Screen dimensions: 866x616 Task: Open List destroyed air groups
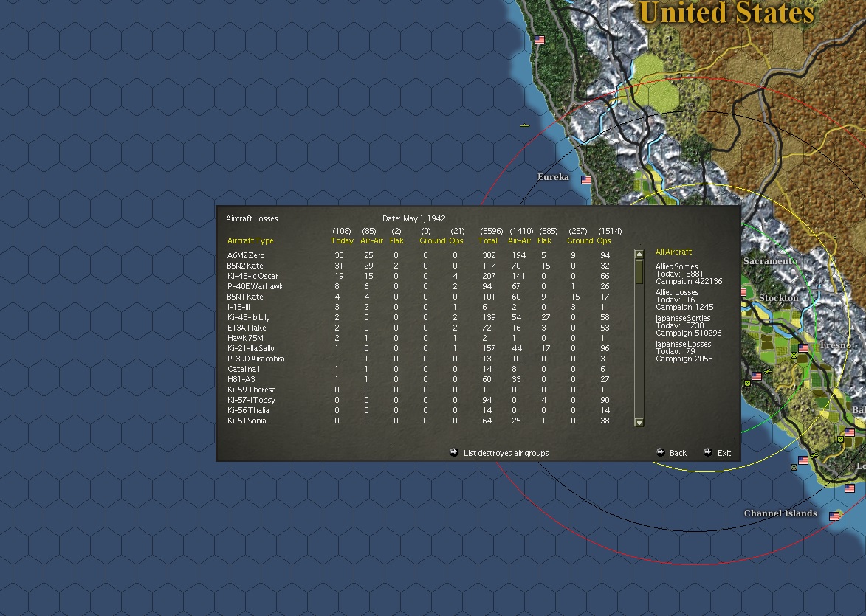tap(506, 453)
